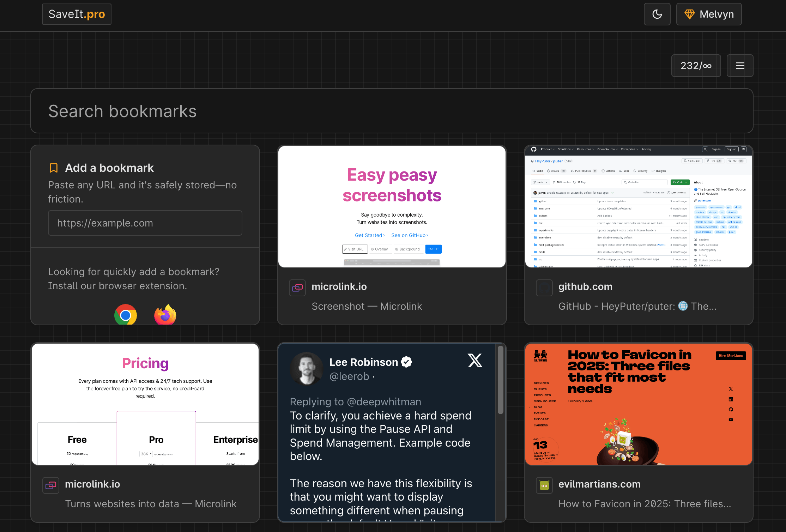Image resolution: width=786 pixels, height=532 pixels.
Task: Click See on GitHub in the thumbnail
Action: point(410,235)
